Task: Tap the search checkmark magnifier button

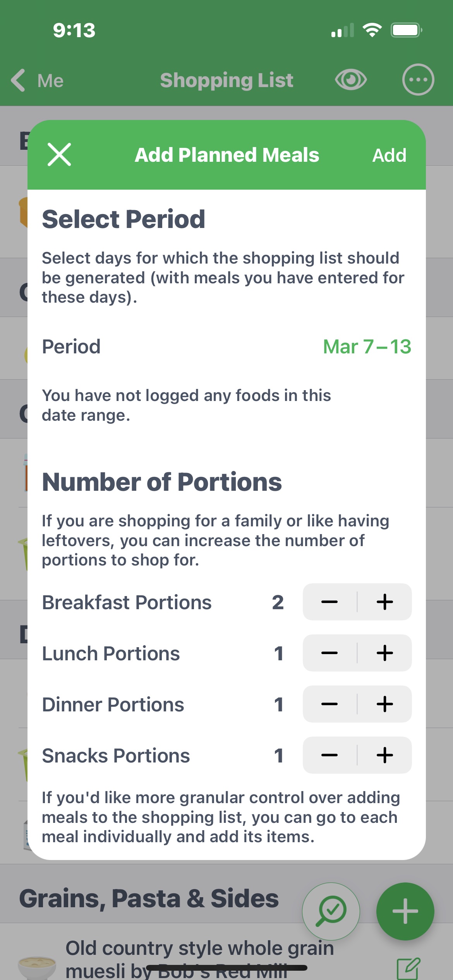Action: [x=331, y=911]
